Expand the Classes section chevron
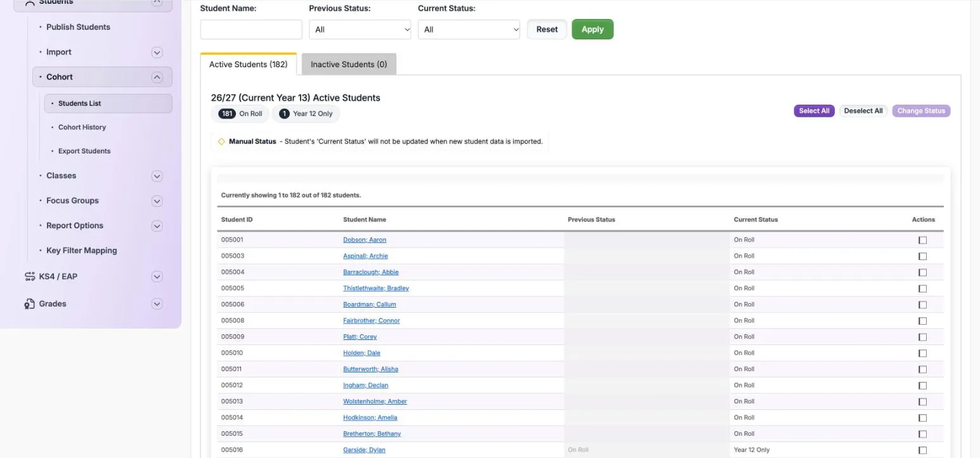This screenshot has width=980, height=458. click(x=157, y=176)
